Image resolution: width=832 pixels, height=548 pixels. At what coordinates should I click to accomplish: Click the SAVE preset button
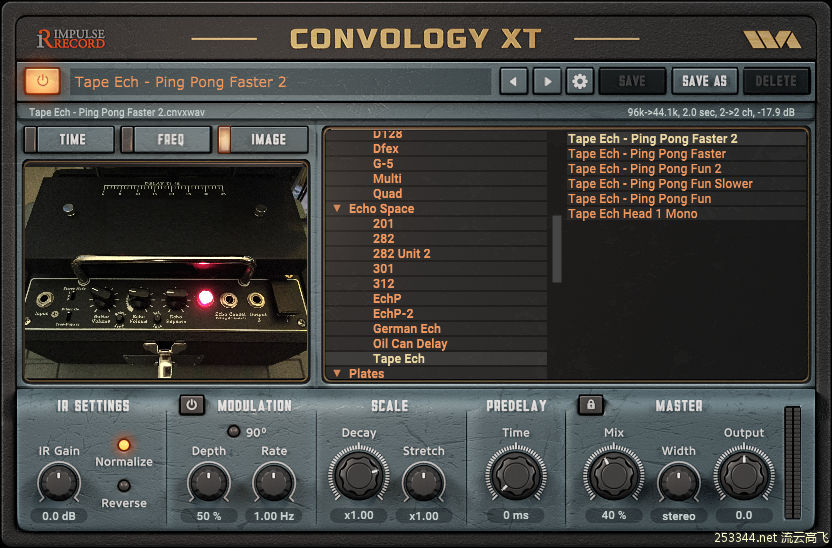coord(632,82)
